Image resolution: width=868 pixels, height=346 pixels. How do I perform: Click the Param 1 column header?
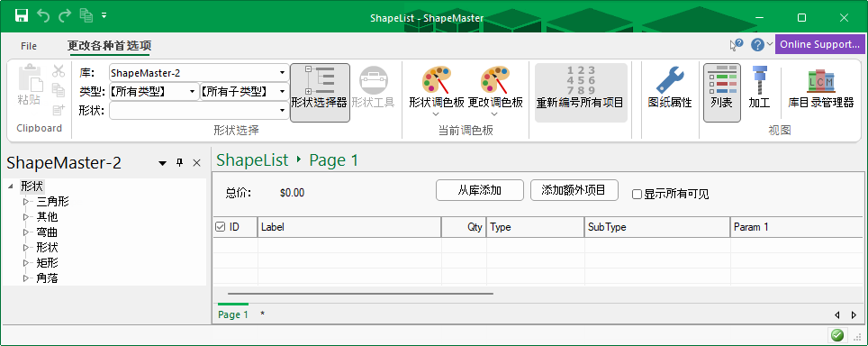(797, 227)
